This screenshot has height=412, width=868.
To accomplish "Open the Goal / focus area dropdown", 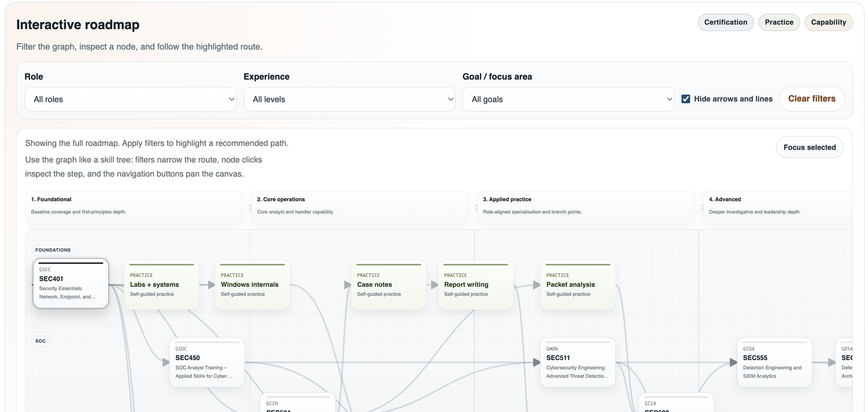I will pos(568,99).
